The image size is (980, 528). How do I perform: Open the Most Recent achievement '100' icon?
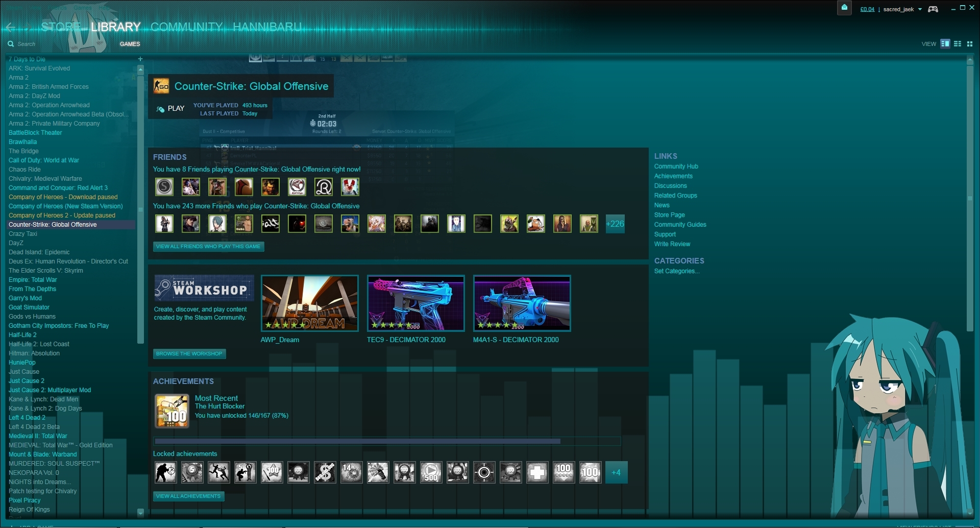pyautogui.click(x=172, y=411)
